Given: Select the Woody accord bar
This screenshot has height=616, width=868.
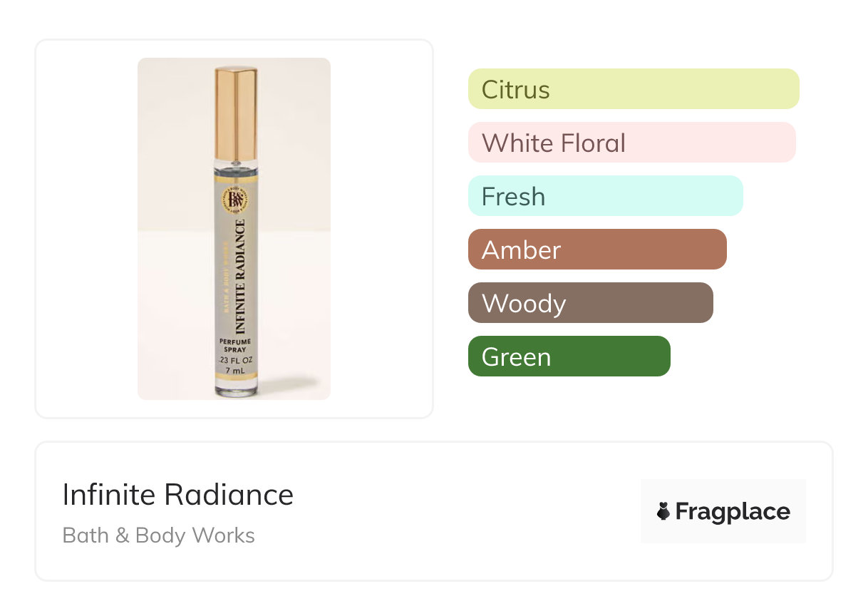Looking at the screenshot, I should (590, 303).
